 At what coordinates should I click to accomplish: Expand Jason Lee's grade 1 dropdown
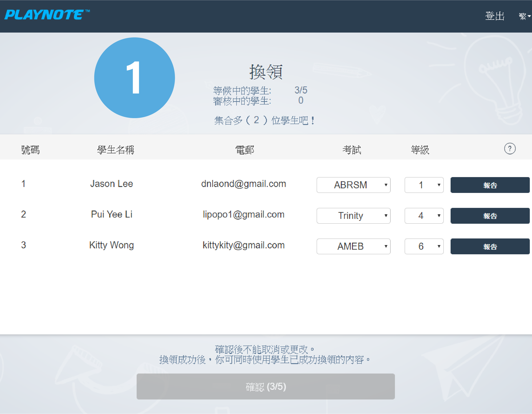(424, 185)
